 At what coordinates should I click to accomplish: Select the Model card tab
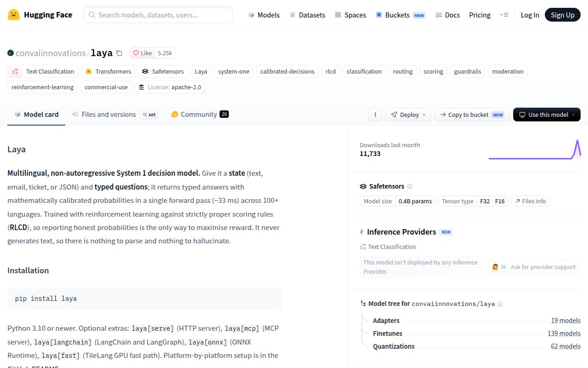(x=36, y=115)
